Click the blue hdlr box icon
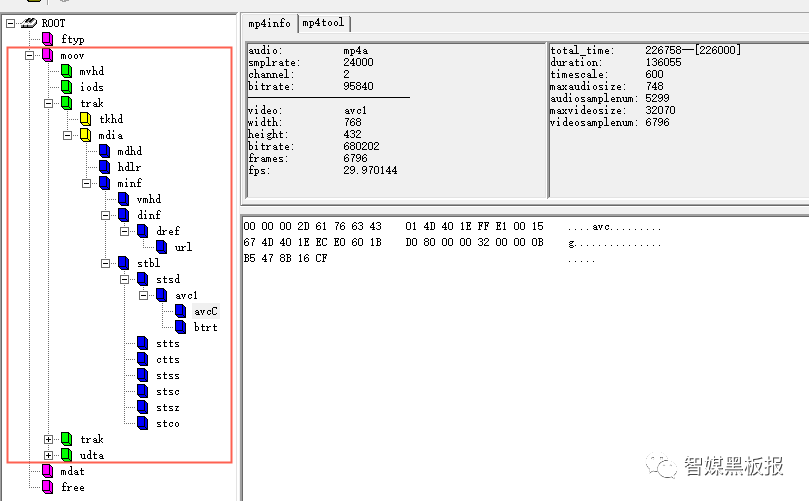Screen dimensions: 809x501 tap(105, 167)
